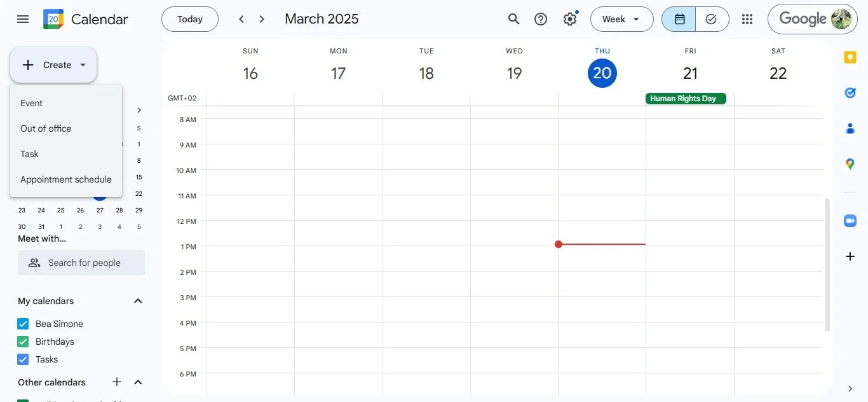Open the main hamburger menu
This screenshot has height=402, width=868.
(22, 19)
